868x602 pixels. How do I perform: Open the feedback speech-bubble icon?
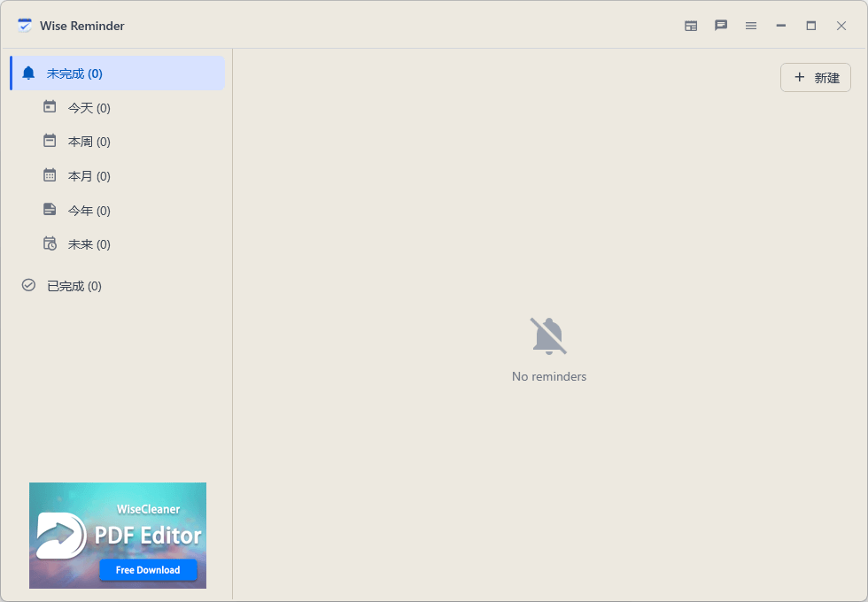coord(721,26)
